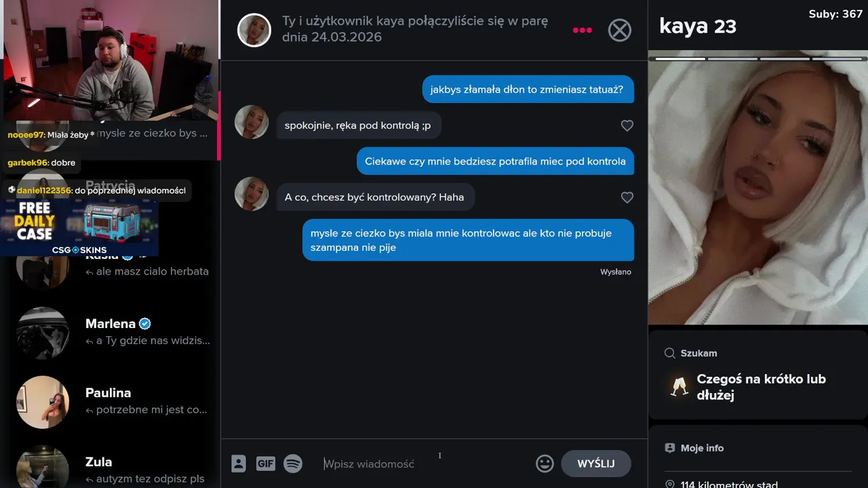Heart the 'A co, chcesz być kontrolowany?' message
Image resolution: width=868 pixels, height=488 pixels.
[x=627, y=197]
